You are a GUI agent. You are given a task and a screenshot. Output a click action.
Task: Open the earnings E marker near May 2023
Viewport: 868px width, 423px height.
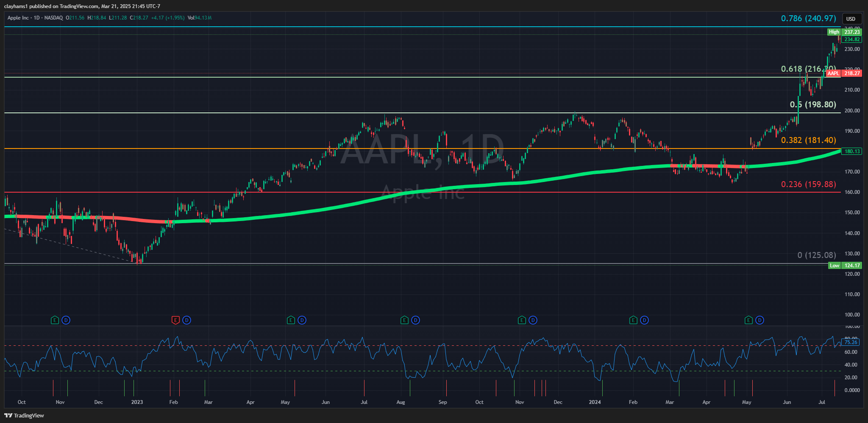(291, 320)
